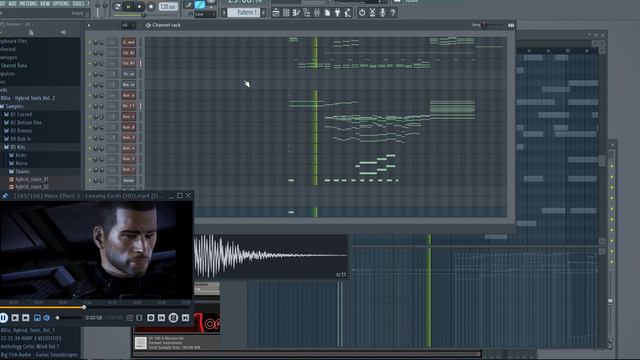The width and height of the screenshot is (640, 360).
Task: Select Hybrid_snare_01 sample in browser
Action: coord(32,179)
